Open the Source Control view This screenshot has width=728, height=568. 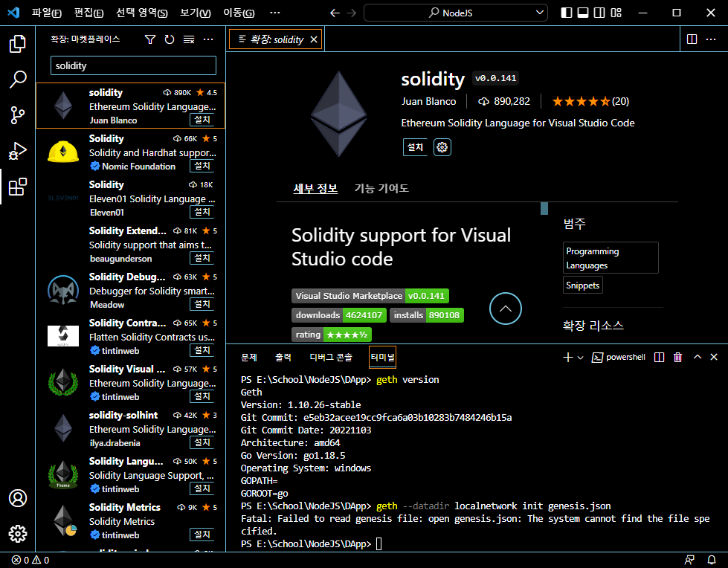[18, 115]
